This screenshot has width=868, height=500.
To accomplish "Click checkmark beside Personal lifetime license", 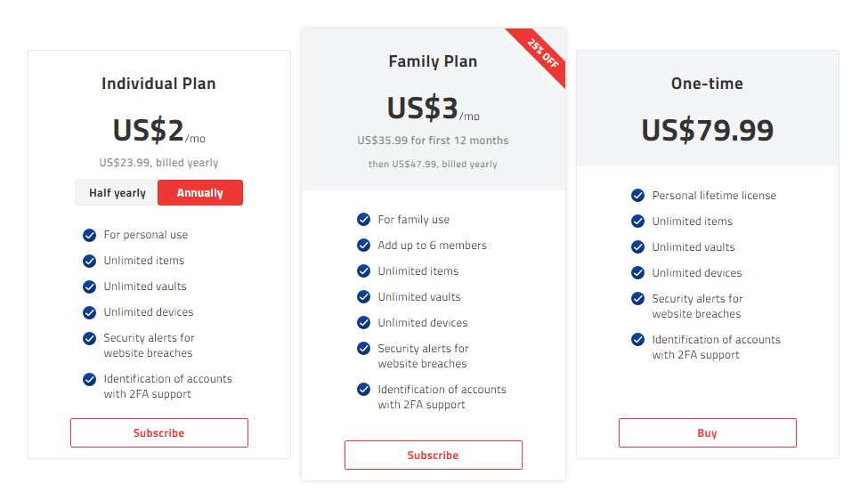I will coord(637,196).
